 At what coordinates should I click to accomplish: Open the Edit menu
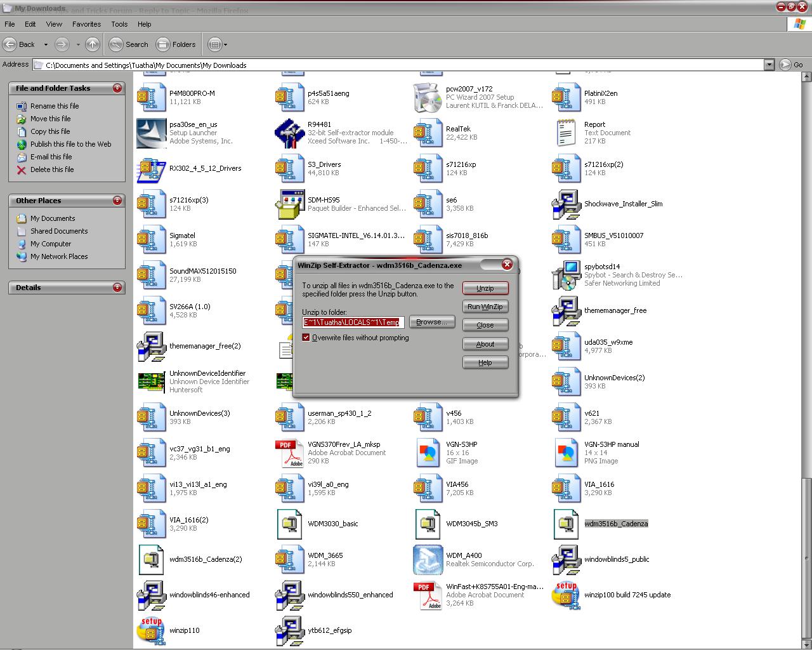click(x=30, y=24)
